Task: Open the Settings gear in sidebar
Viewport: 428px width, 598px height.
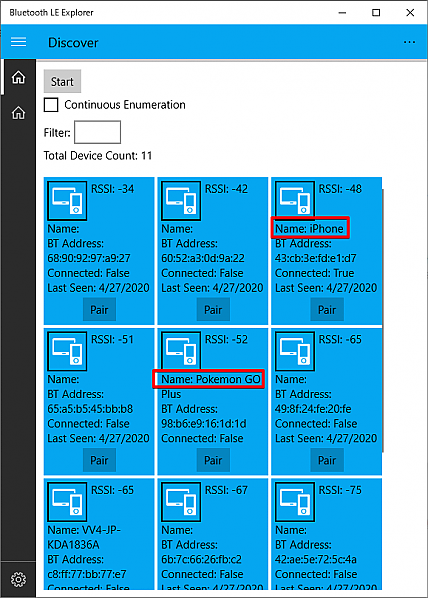Action: [18, 579]
